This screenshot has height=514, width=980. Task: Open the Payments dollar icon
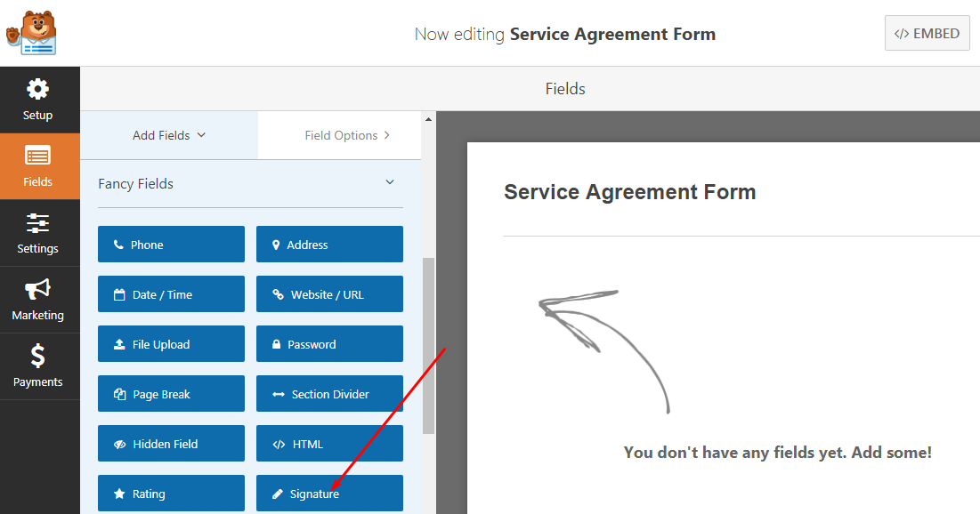click(x=38, y=357)
